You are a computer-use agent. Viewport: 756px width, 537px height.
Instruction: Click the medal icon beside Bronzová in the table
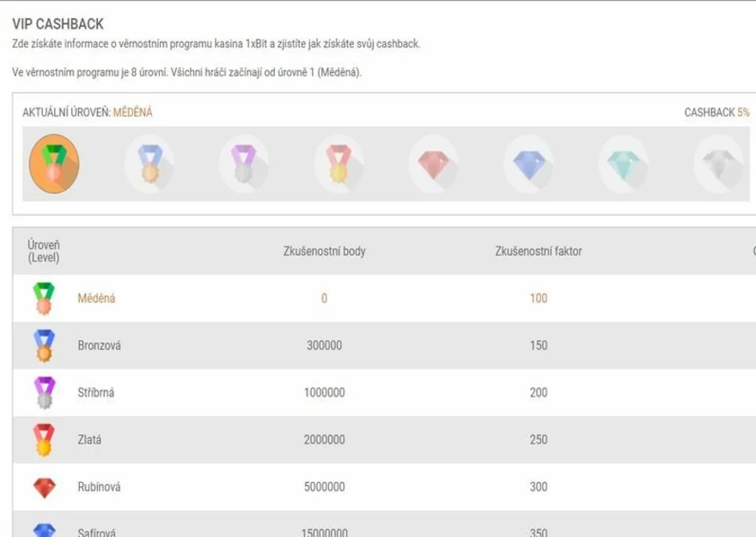pyautogui.click(x=43, y=345)
